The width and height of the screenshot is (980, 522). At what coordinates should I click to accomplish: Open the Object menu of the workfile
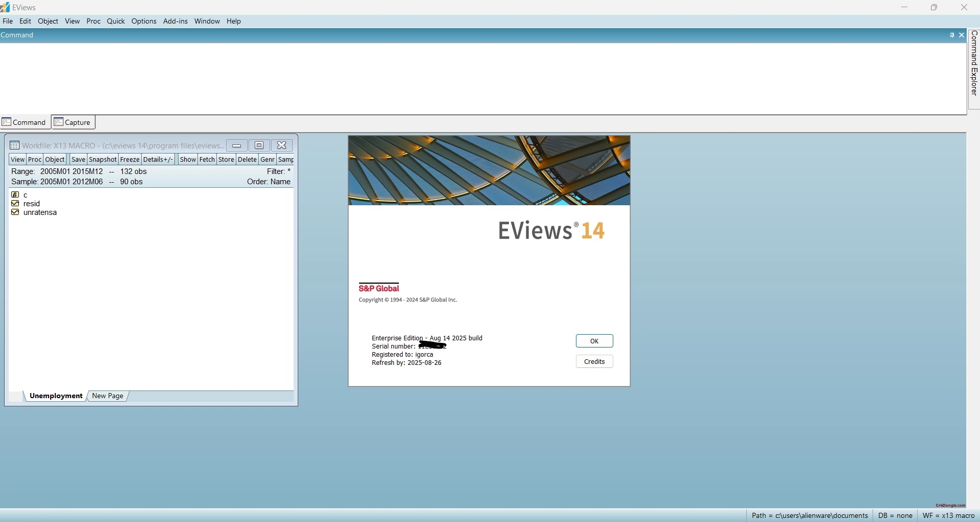(54, 159)
